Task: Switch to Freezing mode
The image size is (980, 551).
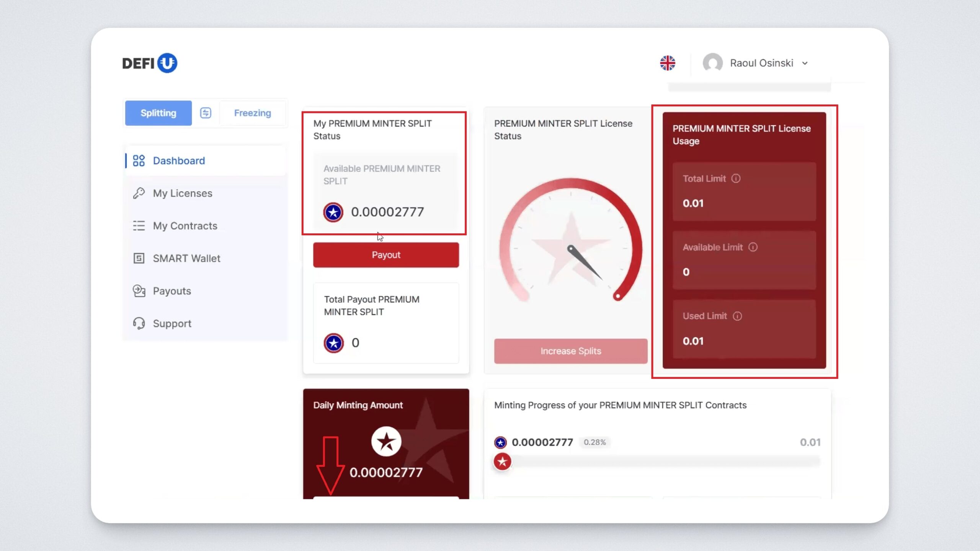Action: pyautogui.click(x=252, y=113)
